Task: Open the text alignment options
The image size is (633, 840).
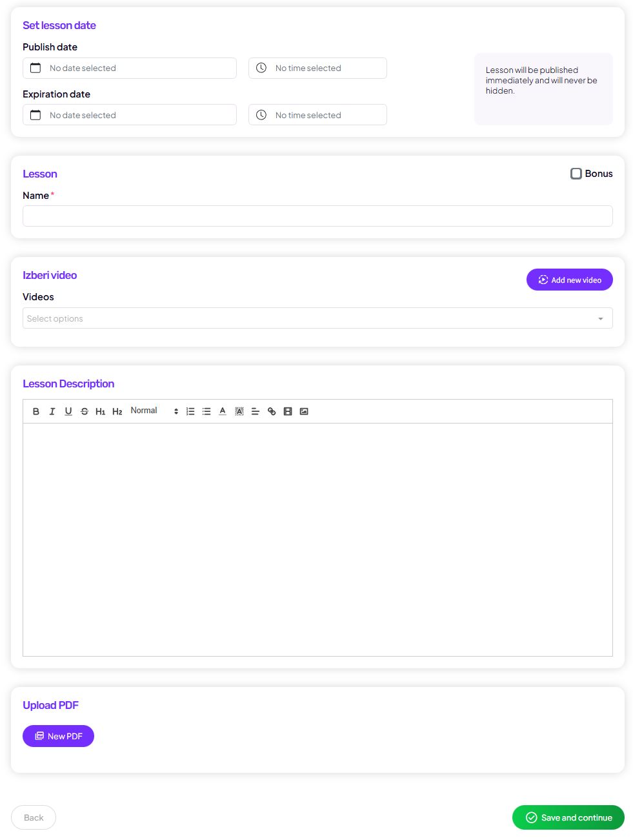Action: [x=256, y=411]
